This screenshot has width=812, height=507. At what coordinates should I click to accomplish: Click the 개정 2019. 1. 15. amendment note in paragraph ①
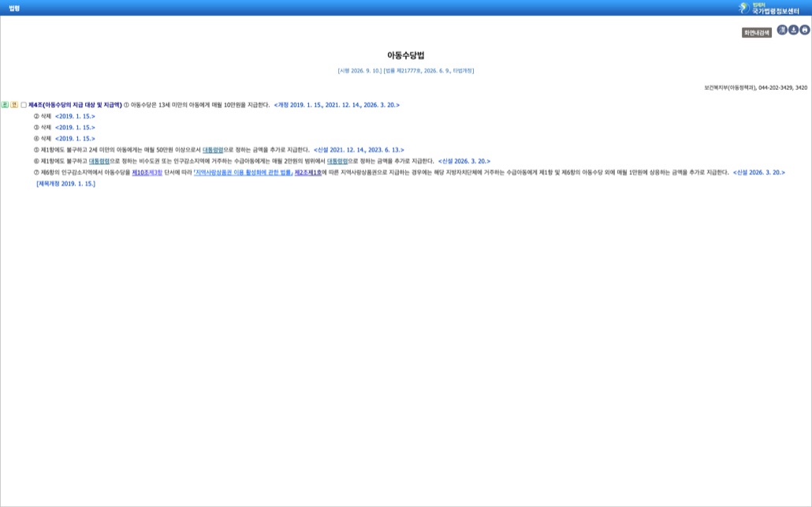click(337, 105)
